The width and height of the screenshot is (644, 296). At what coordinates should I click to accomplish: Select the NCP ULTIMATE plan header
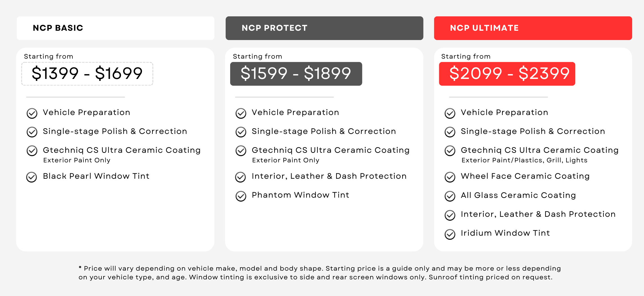(x=533, y=28)
